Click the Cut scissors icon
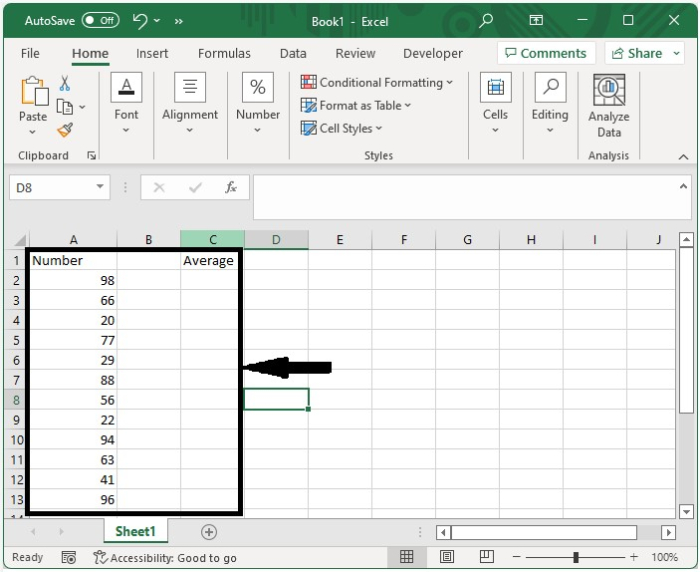 pyautogui.click(x=65, y=83)
